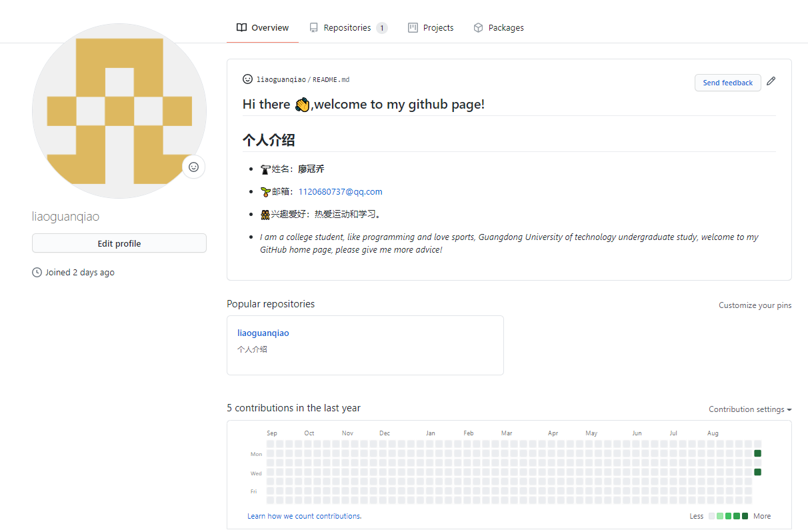Click the 'Popular repositories' heading

[x=271, y=304]
